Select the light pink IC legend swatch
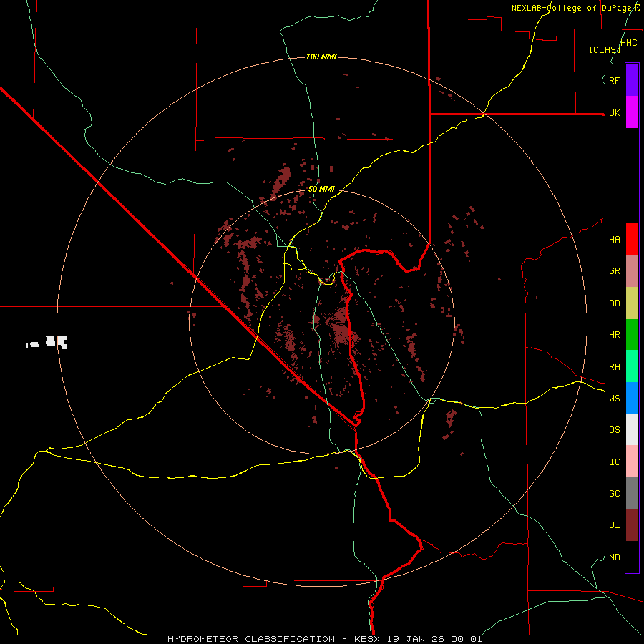The height and width of the screenshot is (644, 644). [x=632, y=462]
